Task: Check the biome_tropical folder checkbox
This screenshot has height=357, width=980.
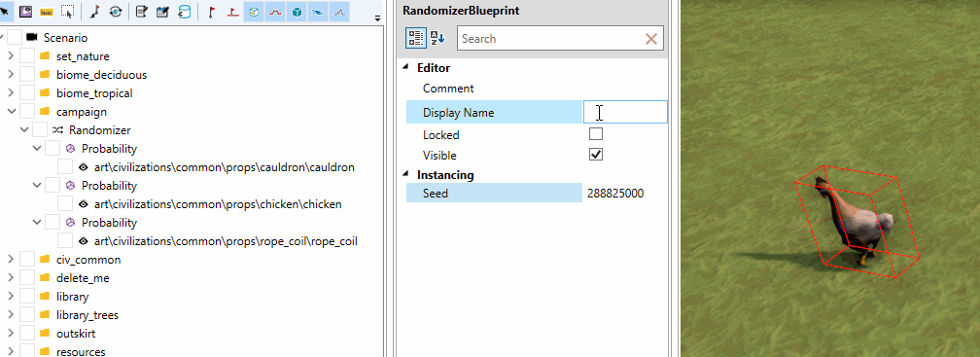Action: coord(27,93)
